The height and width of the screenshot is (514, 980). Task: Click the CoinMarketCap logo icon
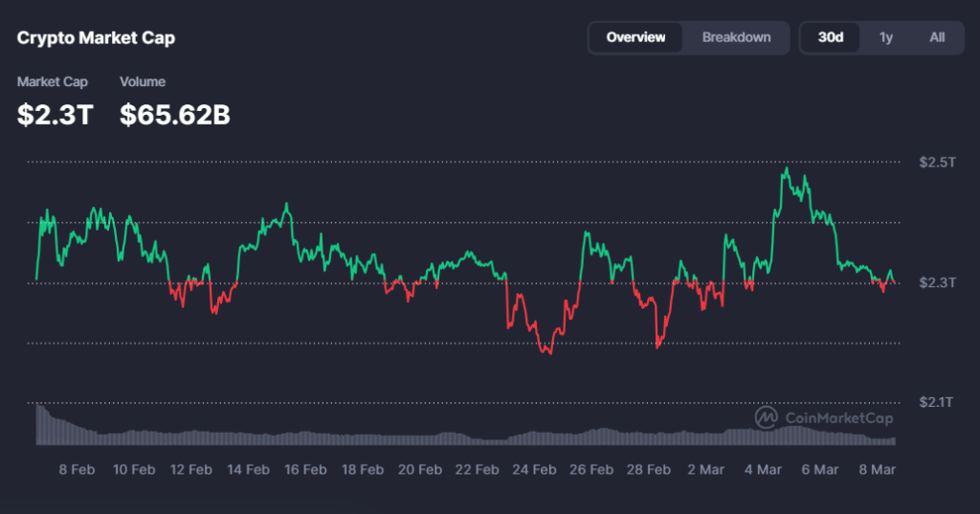[x=766, y=418]
